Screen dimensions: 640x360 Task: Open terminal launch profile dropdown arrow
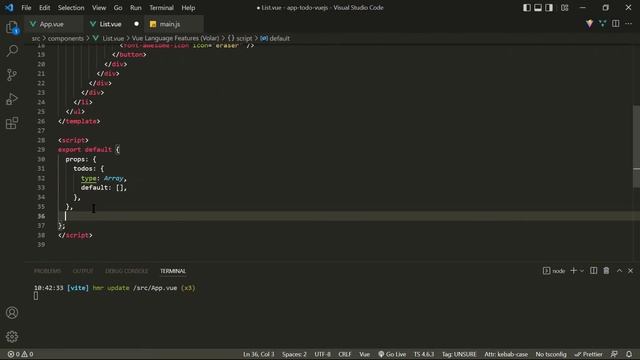pos(582,271)
